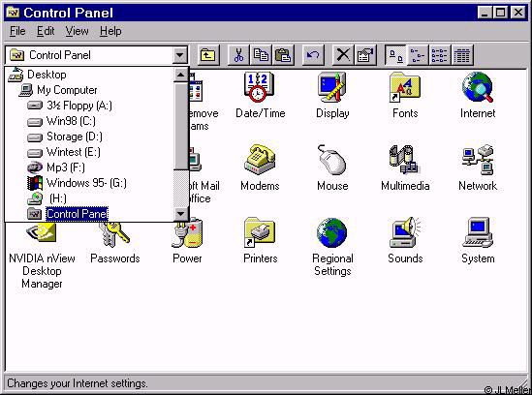This screenshot has width=532, height=395.
Task: Close the Control Panel window
Action: pyautogui.click(x=517, y=13)
